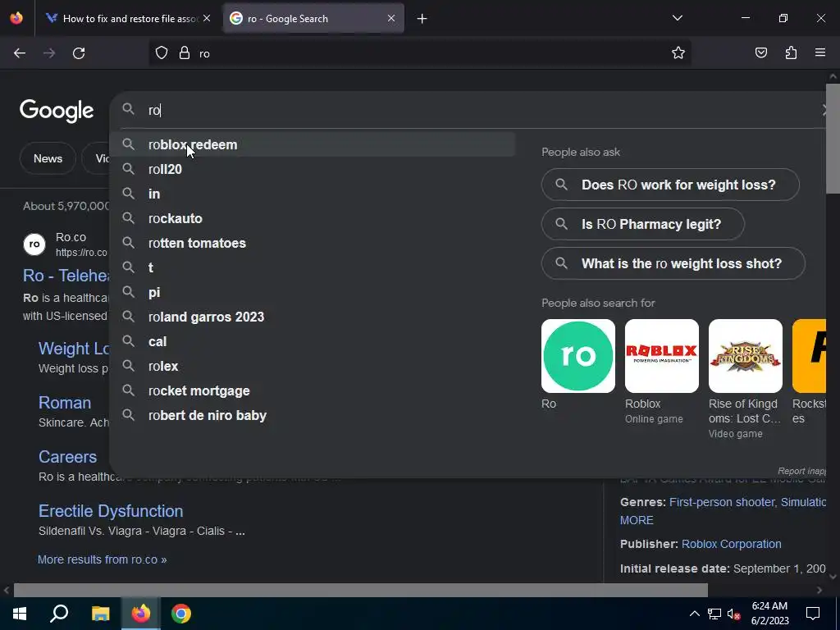840x630 pixels.
Task: Open the Windows Start menu
Action: click(x=20, y=614)
